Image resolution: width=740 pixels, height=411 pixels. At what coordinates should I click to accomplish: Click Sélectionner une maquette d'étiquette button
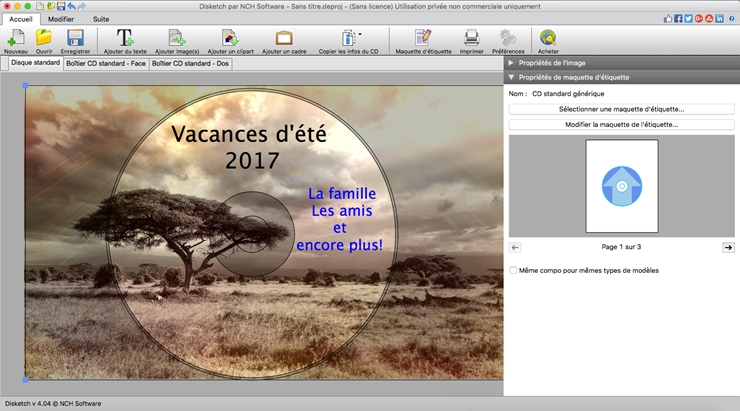(621, 109)
